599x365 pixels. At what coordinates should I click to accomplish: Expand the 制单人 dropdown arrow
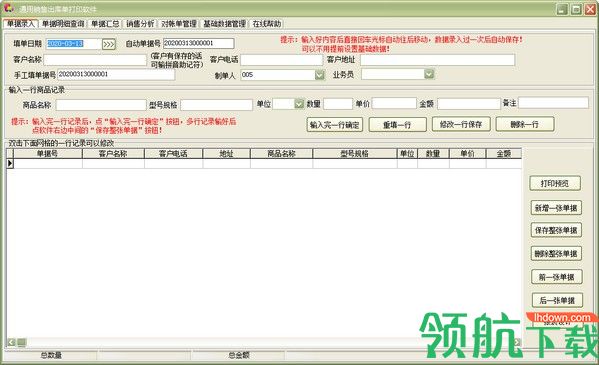point(320,75)
